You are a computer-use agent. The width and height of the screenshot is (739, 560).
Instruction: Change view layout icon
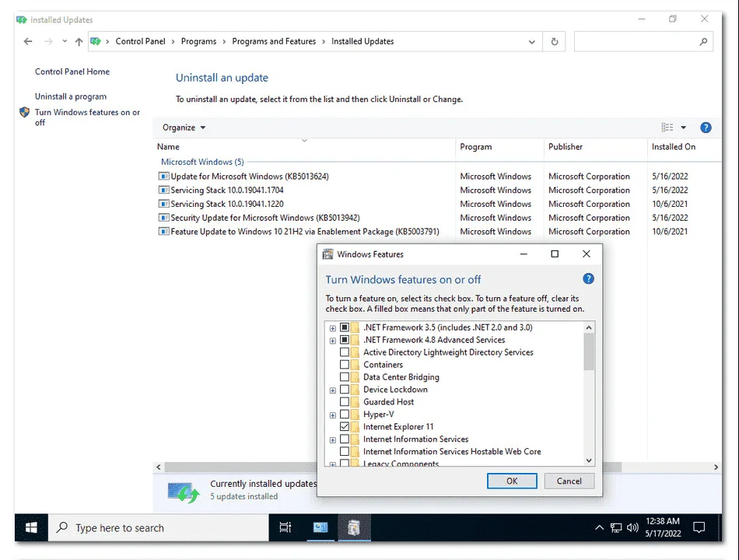[x=667, y=128]
